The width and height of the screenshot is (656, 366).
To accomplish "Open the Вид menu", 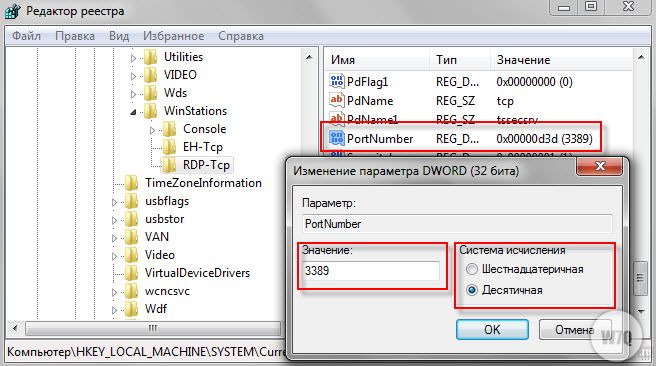I will coord(119,36).
